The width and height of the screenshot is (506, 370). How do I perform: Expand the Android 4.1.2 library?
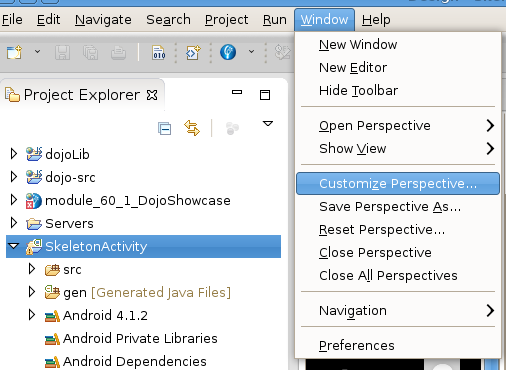coord(32,315)
